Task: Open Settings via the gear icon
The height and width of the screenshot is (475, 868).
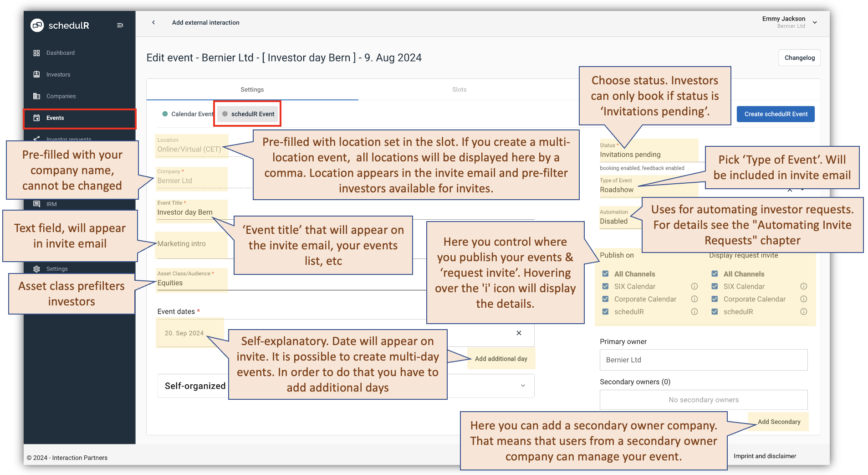Action: (x=37, y=268)
